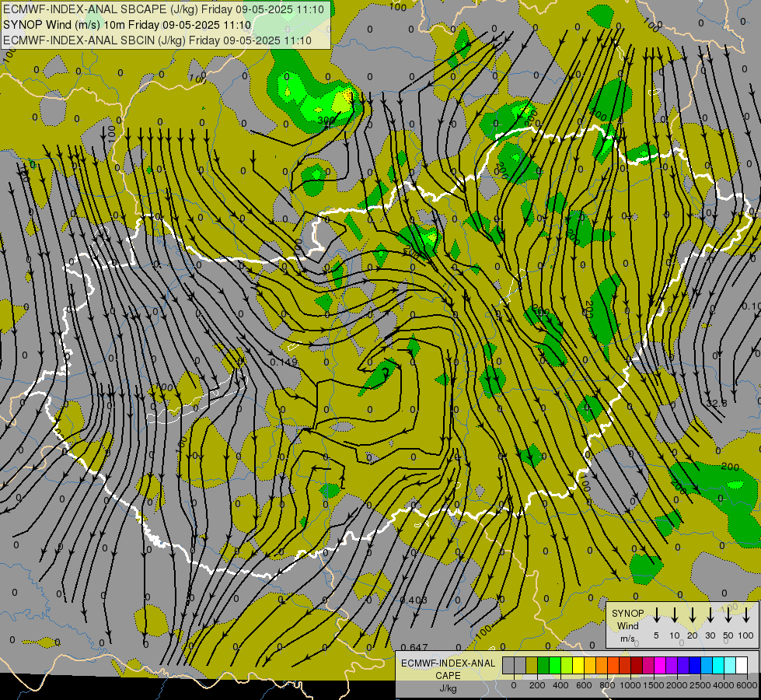Click the 300 contour label near the green maximum
This screenshot has height=700, width=761.
click(x=326, y=120)
